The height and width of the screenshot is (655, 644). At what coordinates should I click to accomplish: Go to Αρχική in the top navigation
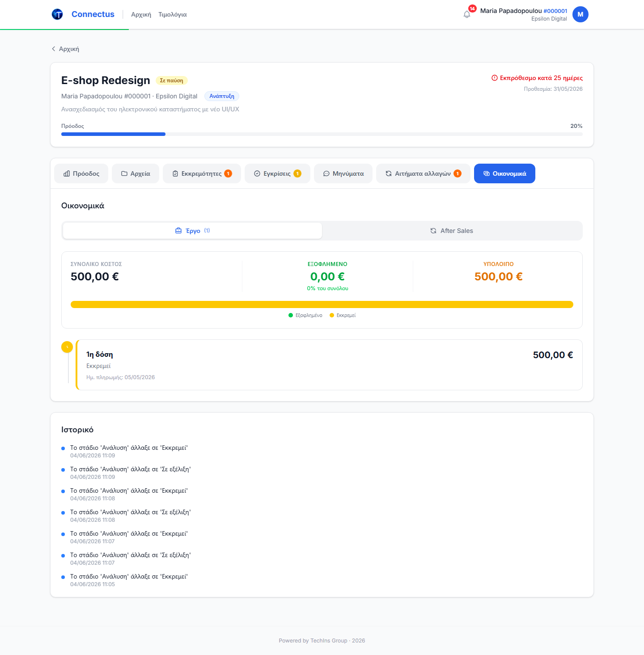click(x=141, y=14)
